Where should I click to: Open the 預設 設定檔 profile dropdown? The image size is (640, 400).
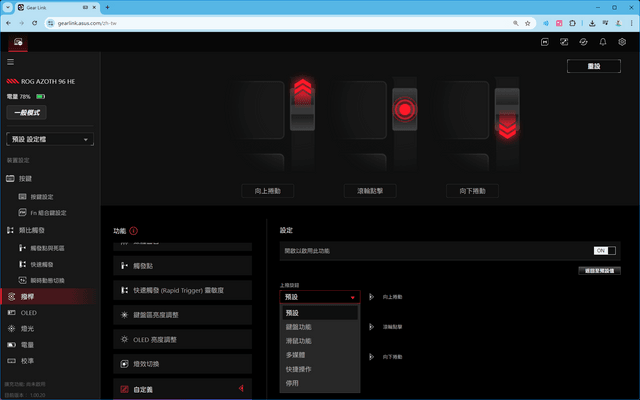tap(50, 139)
